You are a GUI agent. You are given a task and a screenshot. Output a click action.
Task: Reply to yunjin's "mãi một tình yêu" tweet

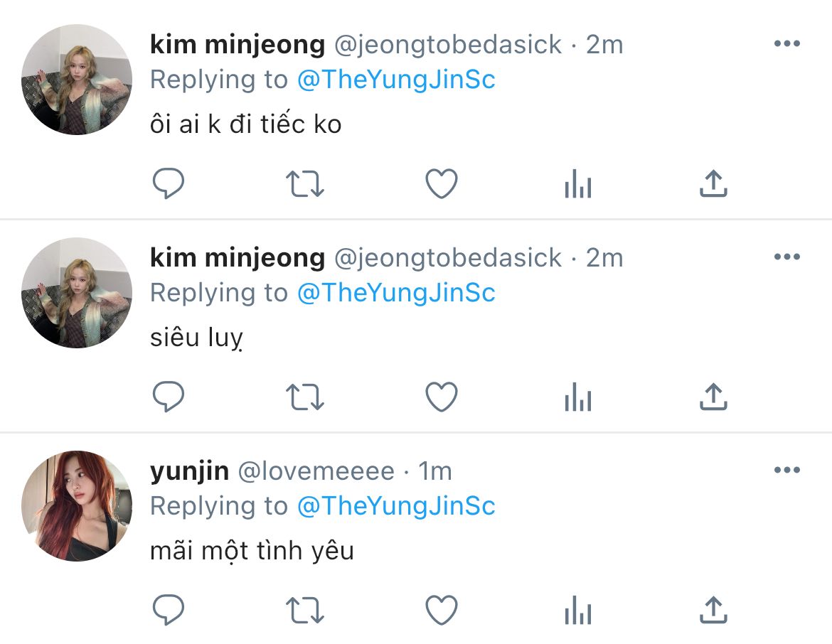pos(169,610)
